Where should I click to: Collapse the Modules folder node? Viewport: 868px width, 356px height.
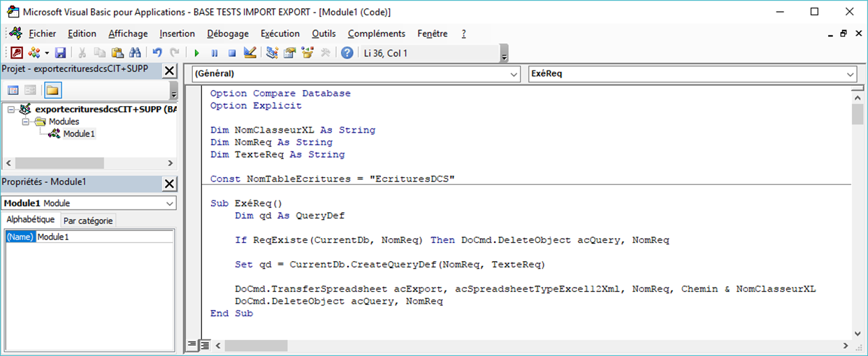point(25,121)
